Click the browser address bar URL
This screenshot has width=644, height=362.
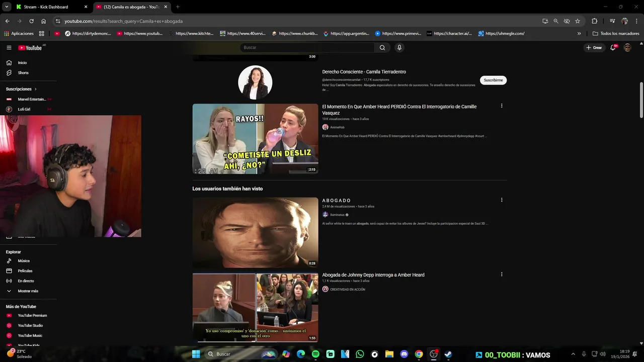124,21
